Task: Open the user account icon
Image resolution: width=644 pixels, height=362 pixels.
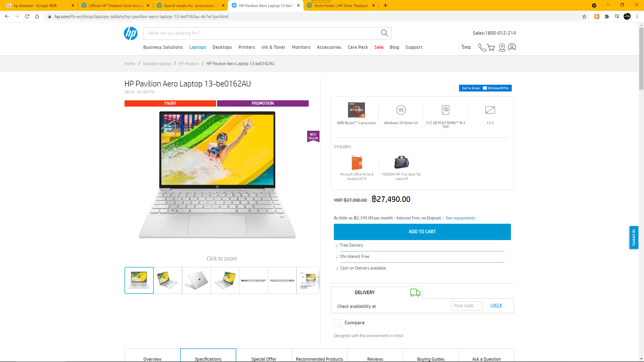Action: (x=512, y=47)
